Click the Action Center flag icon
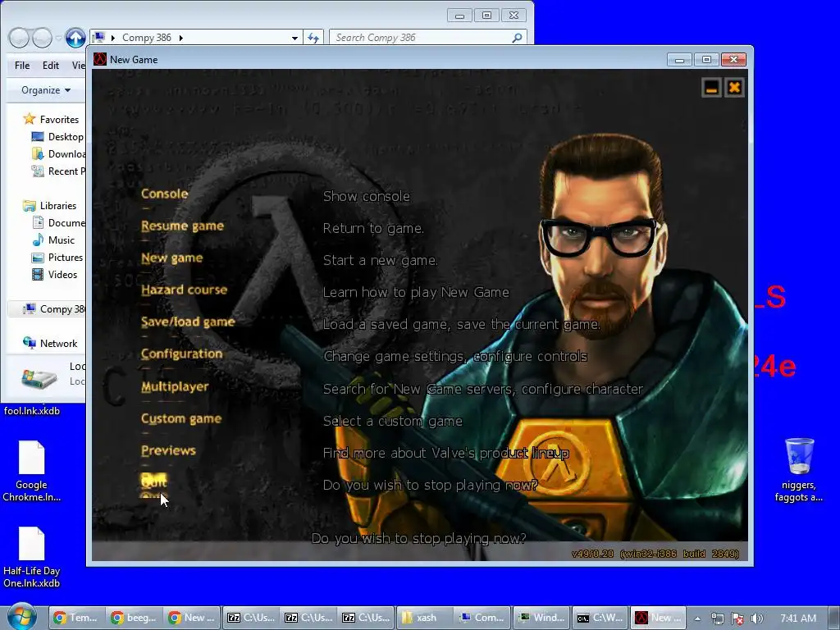This screenshot has width=840, height=630. [x=737, y=619]
